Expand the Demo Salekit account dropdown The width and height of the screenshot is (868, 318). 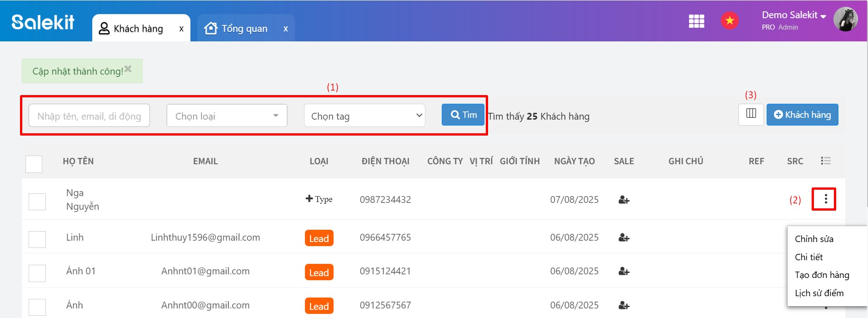[794, 15]
